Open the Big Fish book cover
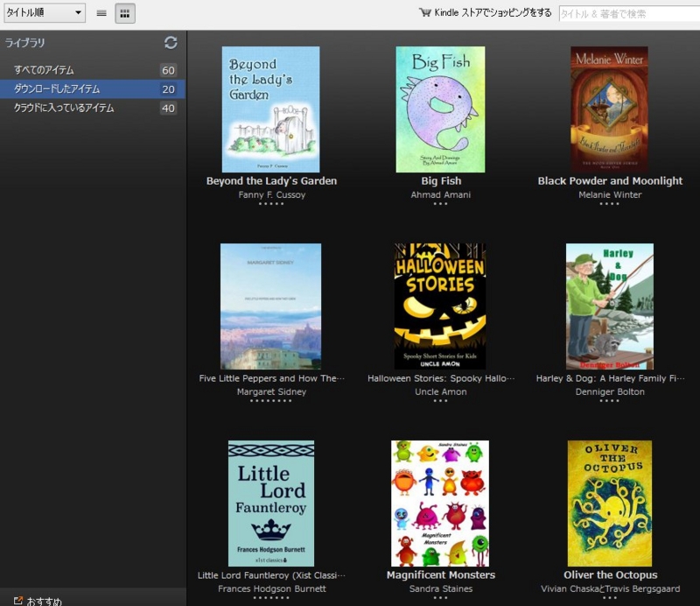The width and height of the screenshot is (700, 606). [x=440, y=109]
